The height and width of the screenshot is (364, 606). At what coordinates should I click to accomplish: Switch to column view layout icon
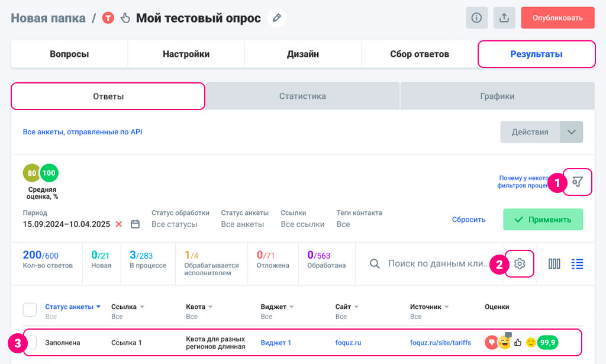(555, 264)
